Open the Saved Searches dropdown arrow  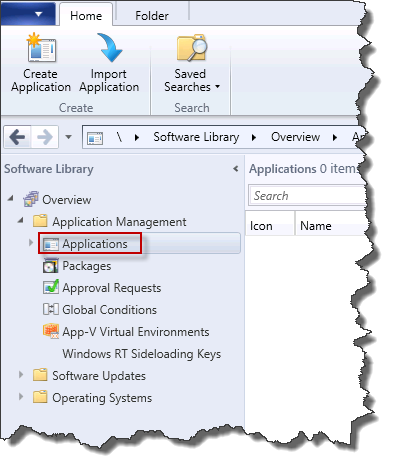[x=217, y=87]
